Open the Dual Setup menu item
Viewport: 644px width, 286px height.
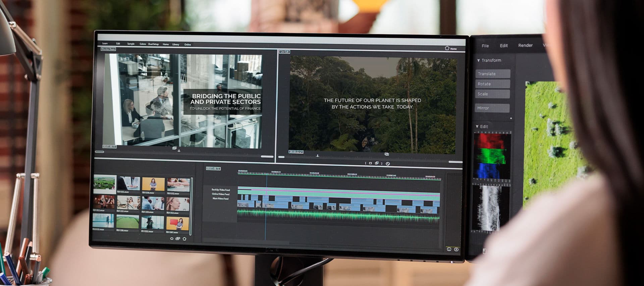(x=153, y=44)
